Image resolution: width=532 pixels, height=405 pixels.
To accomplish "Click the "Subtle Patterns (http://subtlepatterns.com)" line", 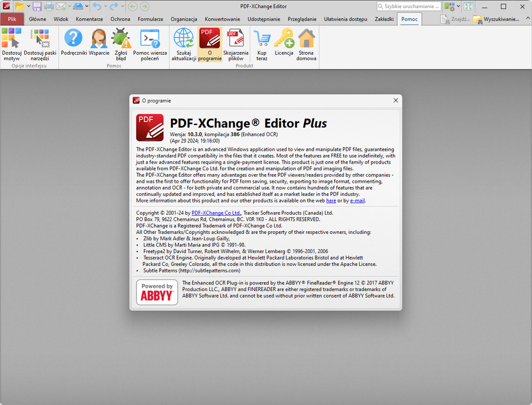I will click(x=192, y=270).
